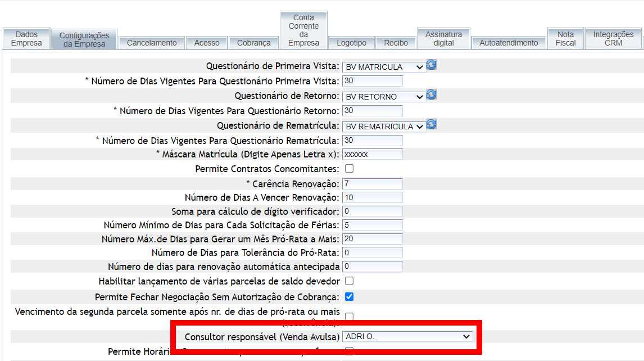Open the Conta Corrente da Empresa tab

click(x=303, y=30)
